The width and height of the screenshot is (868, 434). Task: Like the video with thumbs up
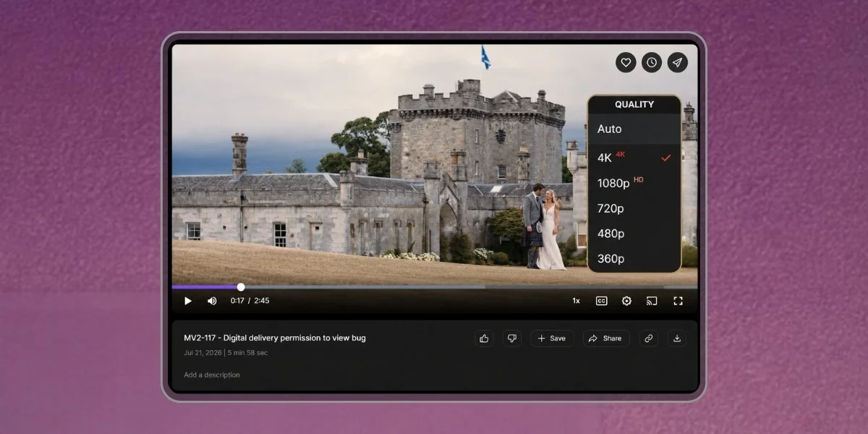pos(485,339)
